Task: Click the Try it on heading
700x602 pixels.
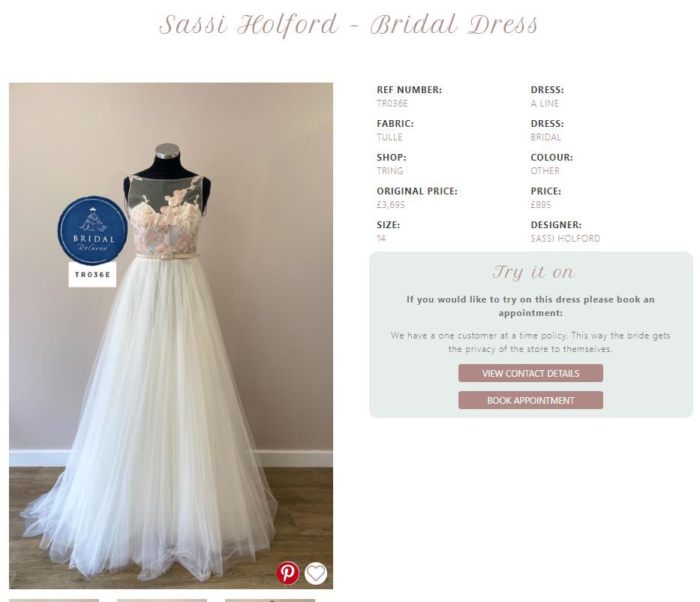Action: [534, 272]
